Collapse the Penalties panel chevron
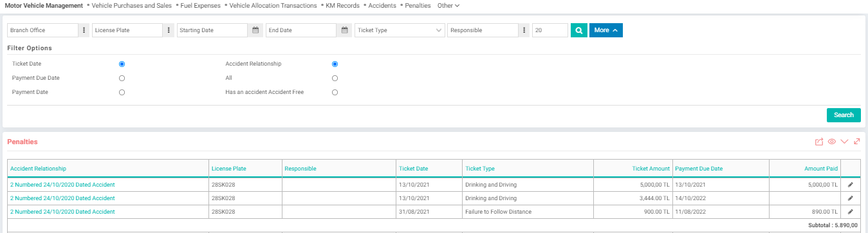 [x=845, y=142]
